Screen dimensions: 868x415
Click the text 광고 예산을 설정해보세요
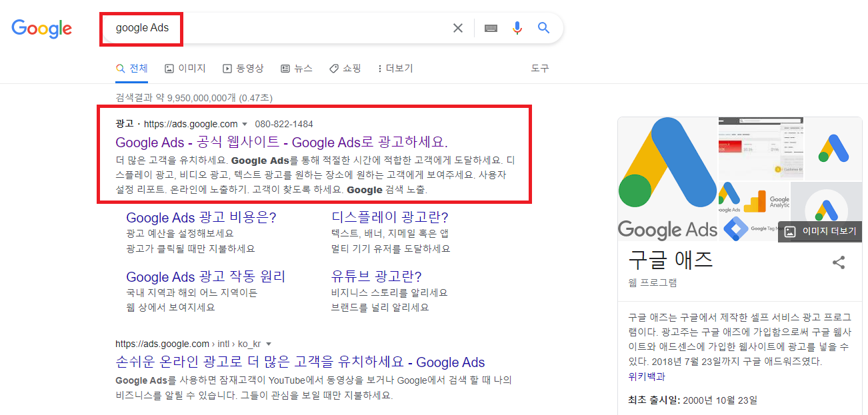coord(180,234)
